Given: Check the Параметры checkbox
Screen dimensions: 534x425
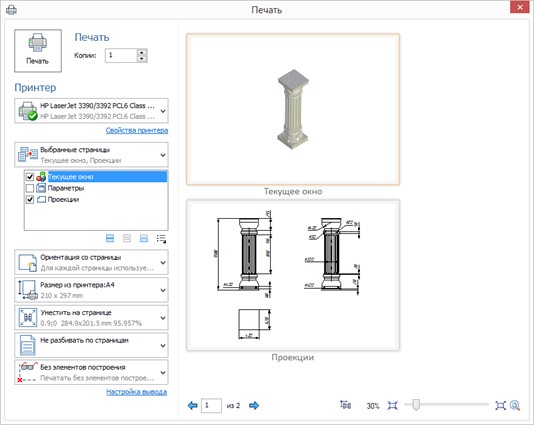Looking at the screenshot, I should tap(30, 188).
